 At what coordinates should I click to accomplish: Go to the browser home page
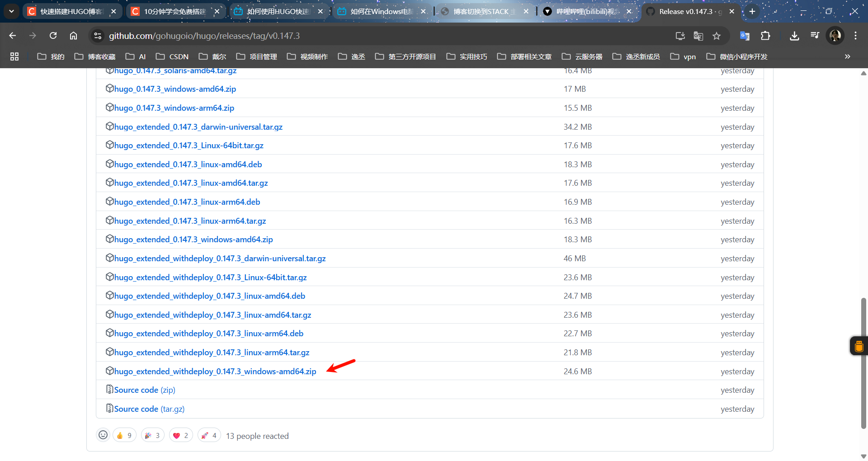[73, 36]
